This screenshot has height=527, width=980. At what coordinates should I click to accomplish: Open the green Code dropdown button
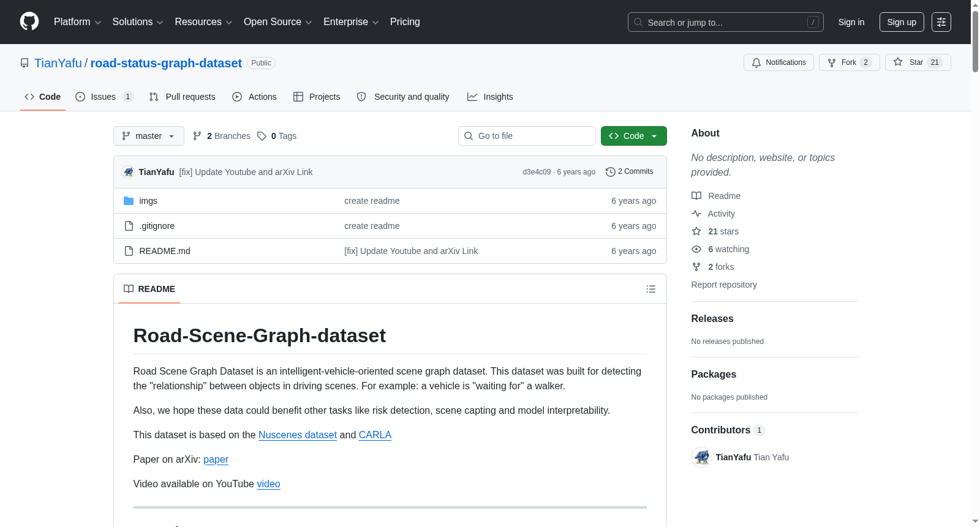634,136
